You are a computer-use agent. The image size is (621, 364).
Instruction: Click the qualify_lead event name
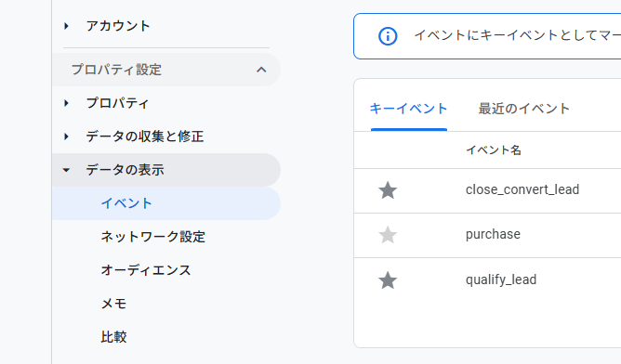501,279
